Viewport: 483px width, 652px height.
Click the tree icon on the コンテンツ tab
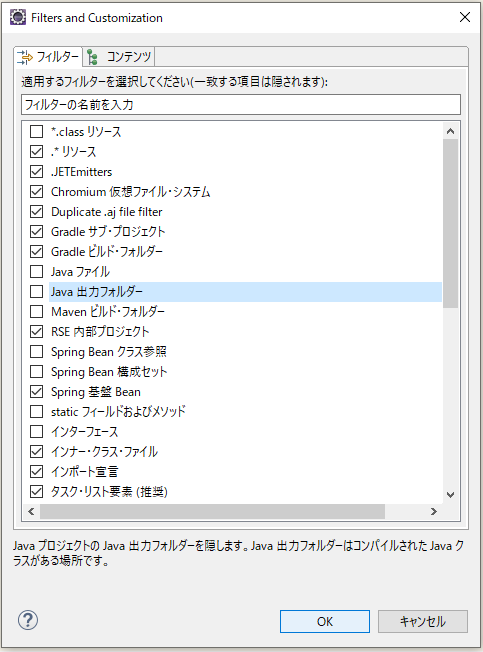click(x=92, y=57)
